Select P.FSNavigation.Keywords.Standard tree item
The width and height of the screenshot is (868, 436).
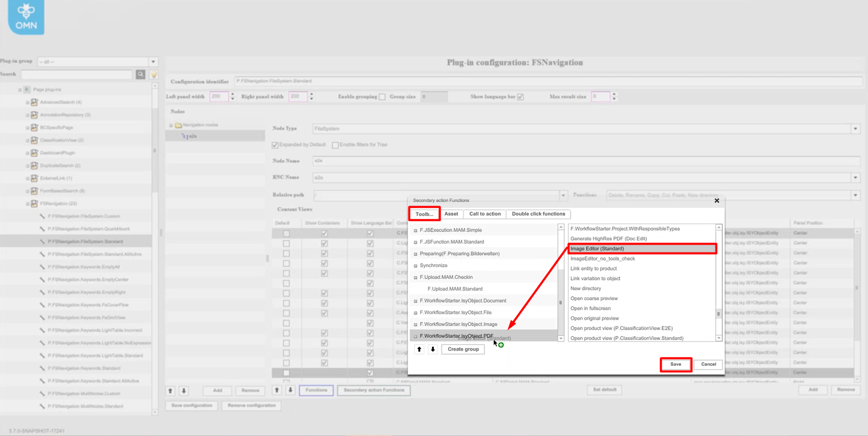tap(84, 368)
